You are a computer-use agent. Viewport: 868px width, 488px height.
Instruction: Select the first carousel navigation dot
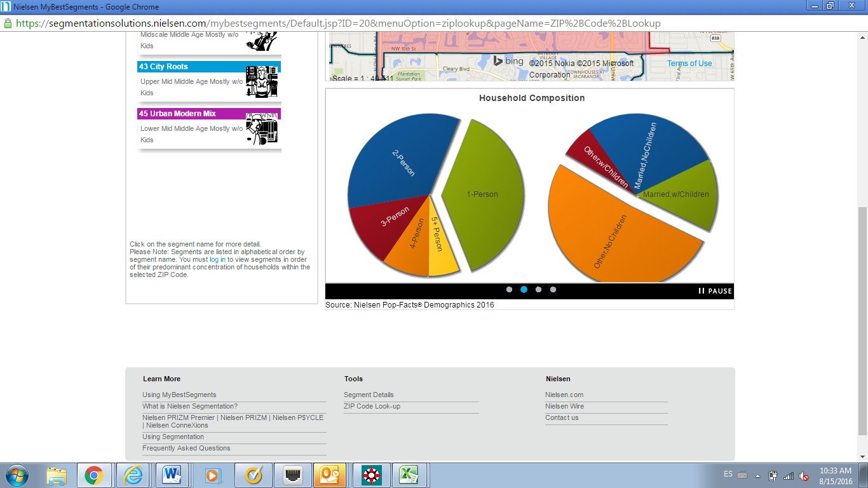pyautogui.click(x=510, y=289)
